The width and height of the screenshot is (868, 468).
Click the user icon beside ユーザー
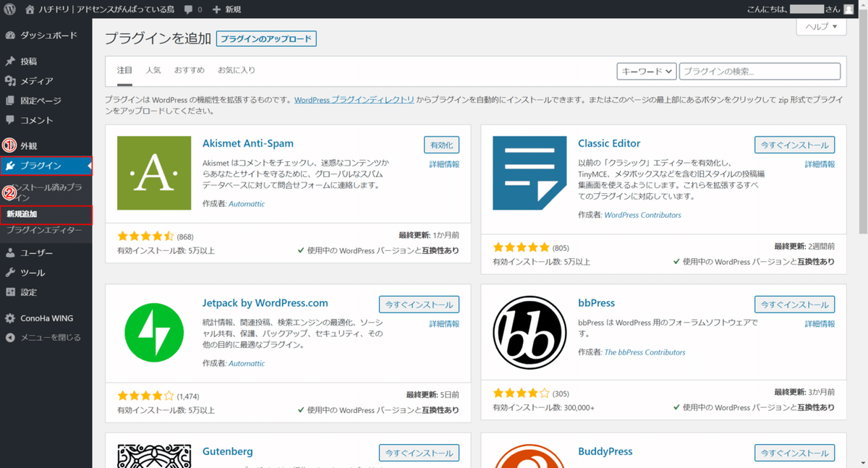pos(10,253)
